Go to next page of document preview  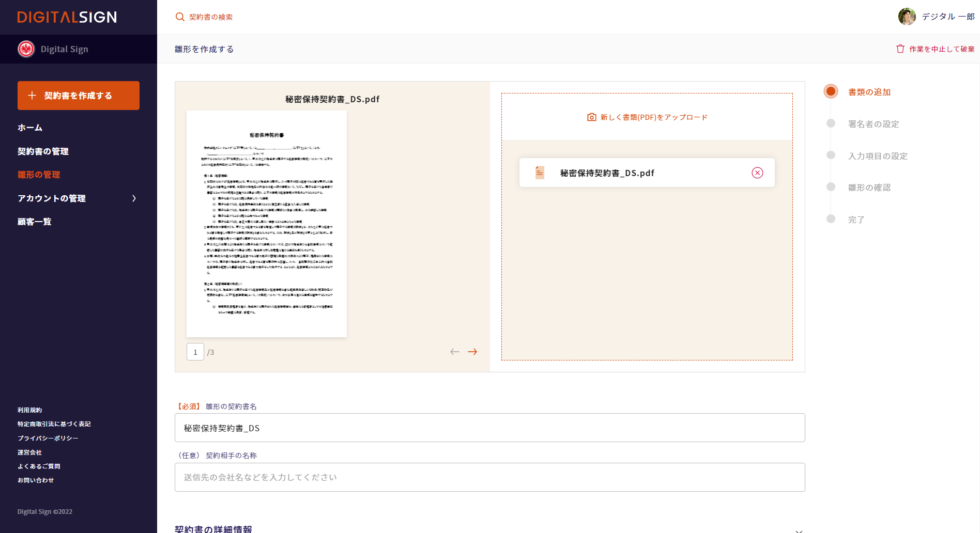coord(472,352)
